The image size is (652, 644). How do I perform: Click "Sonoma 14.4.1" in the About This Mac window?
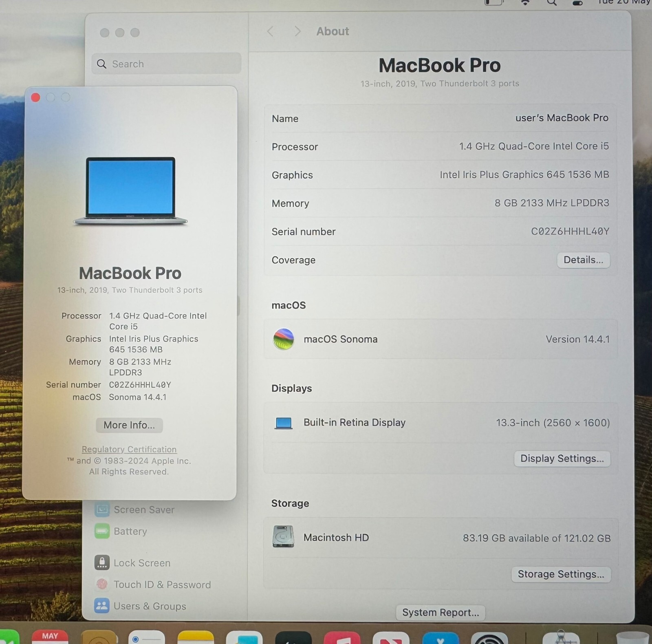click(137, 397)
